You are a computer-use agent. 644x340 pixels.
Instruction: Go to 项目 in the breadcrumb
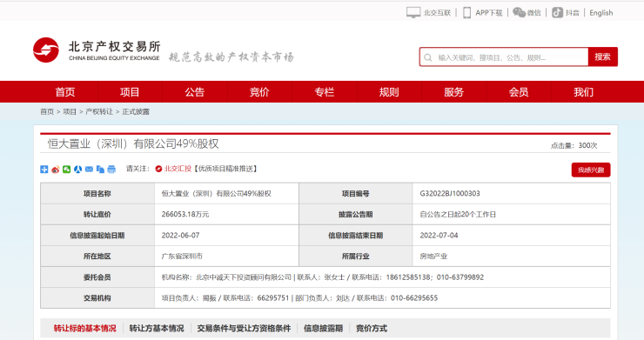coord(70,111)
